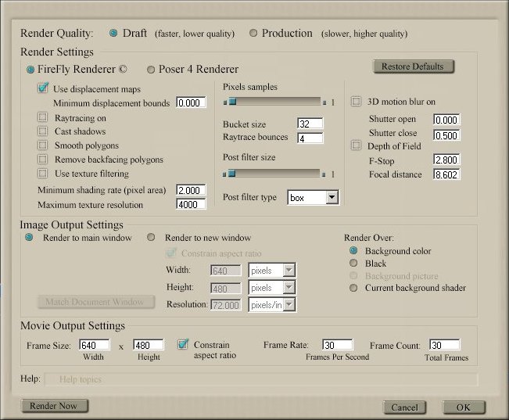Click the Post filter size slider

coord(272,174)
